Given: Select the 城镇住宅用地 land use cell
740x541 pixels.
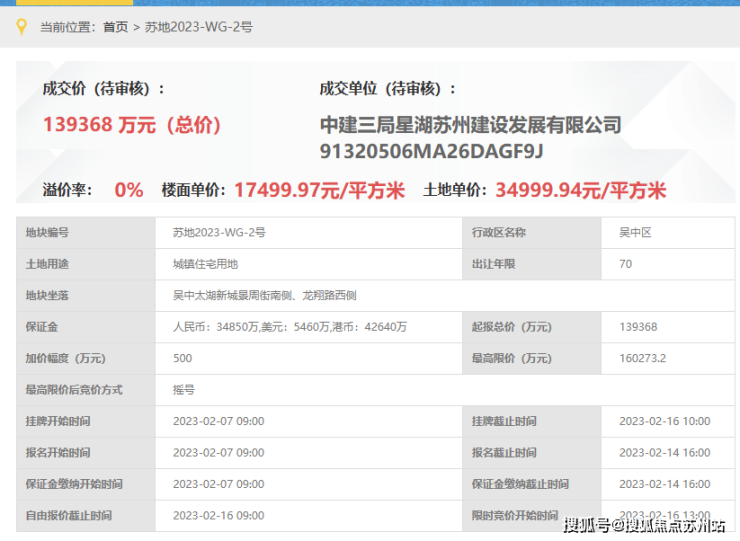Looking at the screenshot, I should point(309,264).
